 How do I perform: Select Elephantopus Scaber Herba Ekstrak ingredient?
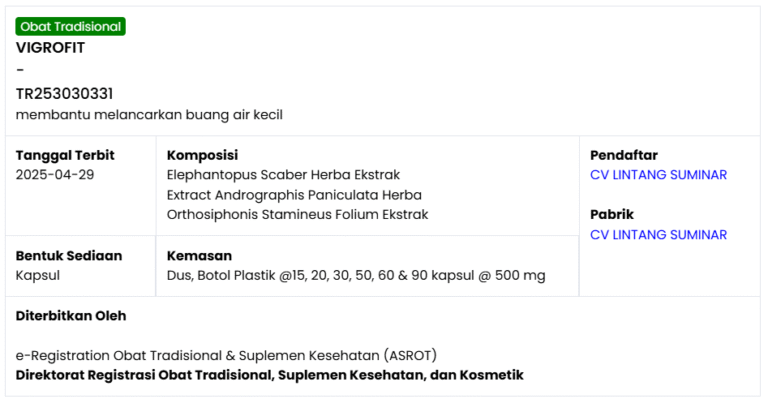283,175
